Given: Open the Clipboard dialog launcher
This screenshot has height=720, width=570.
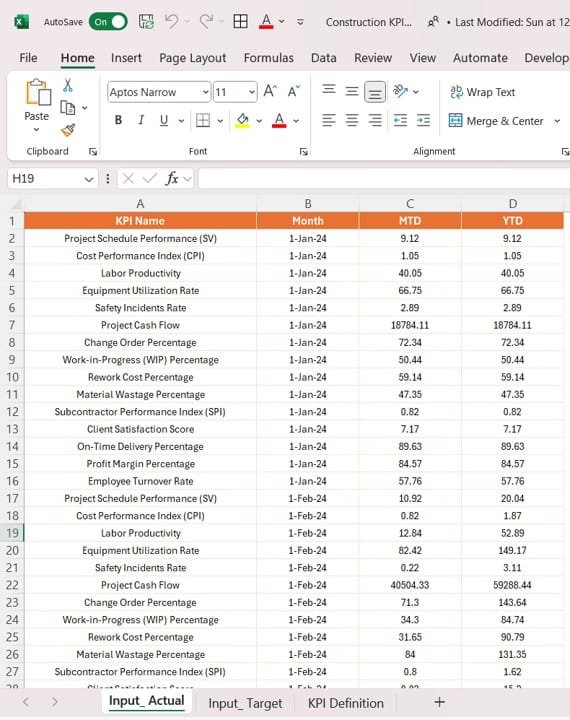Looking at the screenshot, I should coord(93,152).
